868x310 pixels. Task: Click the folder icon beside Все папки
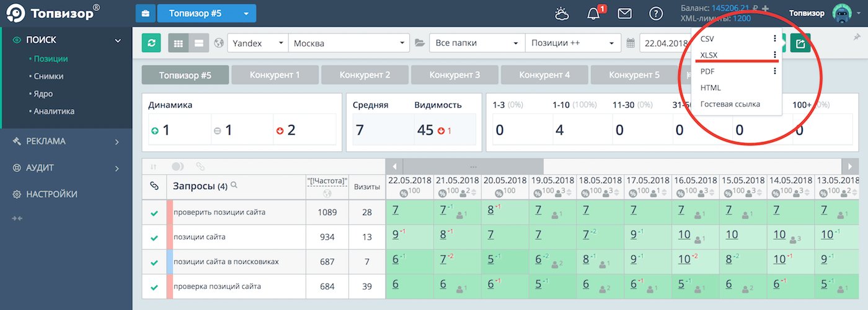tap(420, 43)
